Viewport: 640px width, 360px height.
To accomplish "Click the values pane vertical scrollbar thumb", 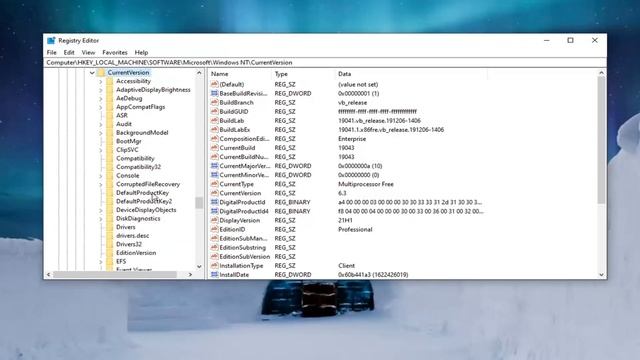I will point(601,140).
